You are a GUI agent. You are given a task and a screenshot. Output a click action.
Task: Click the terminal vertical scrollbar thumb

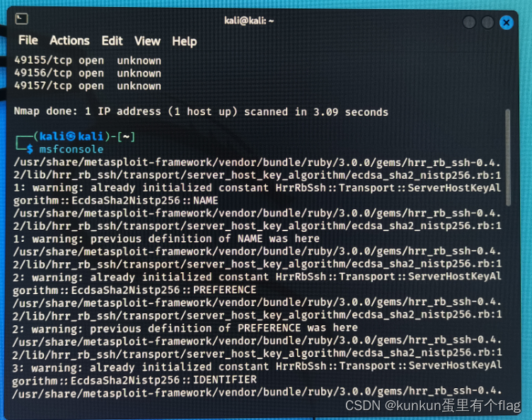508,157
